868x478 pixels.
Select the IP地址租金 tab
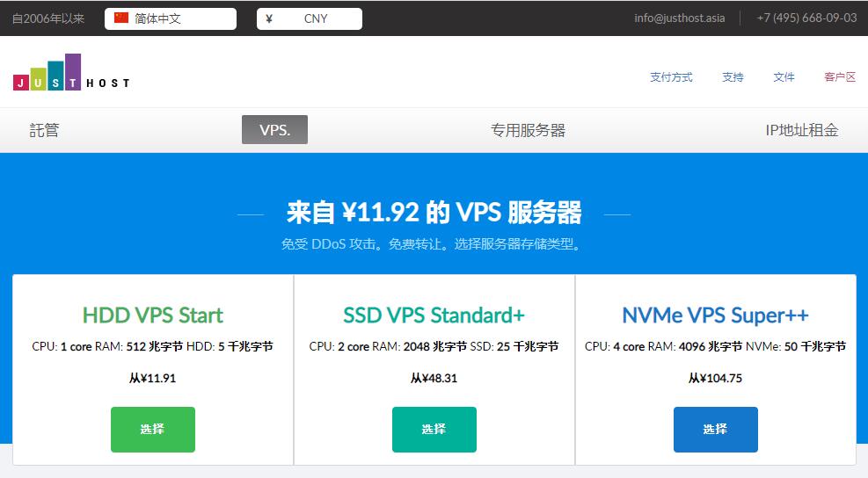[x=801, y=130]
